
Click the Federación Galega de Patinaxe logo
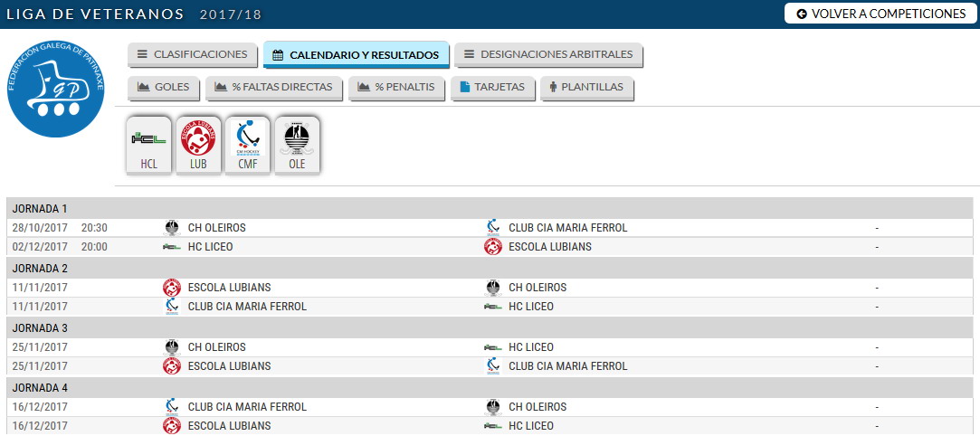[x=55, y=89]
